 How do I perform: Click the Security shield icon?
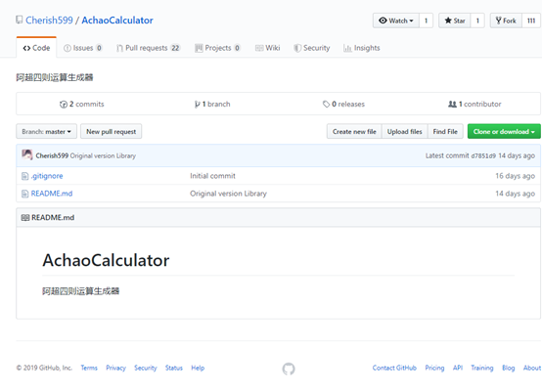point(297,48)
